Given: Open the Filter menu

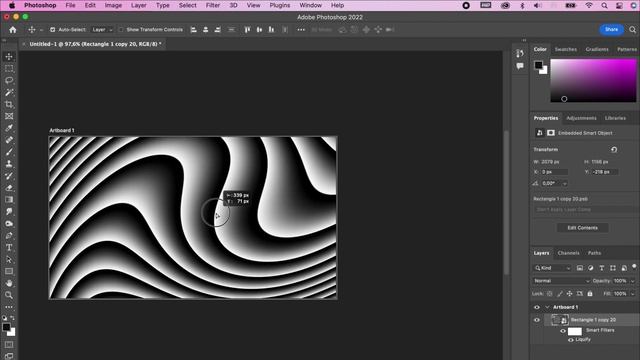Looking at the screenshot, I should (213, 5).
